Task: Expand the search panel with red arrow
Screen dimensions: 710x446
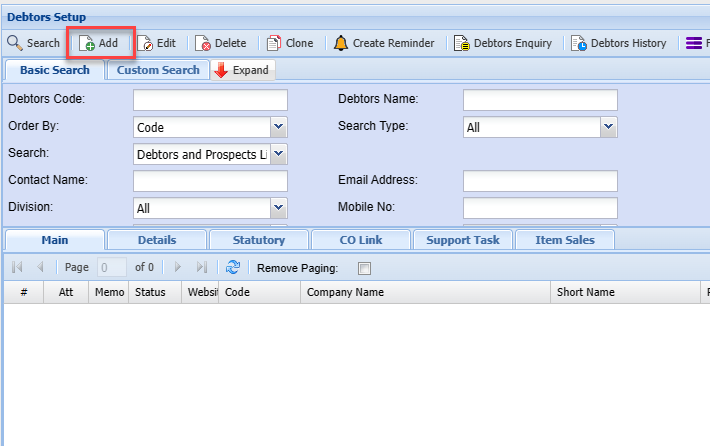Action: (x=243, y=70)
